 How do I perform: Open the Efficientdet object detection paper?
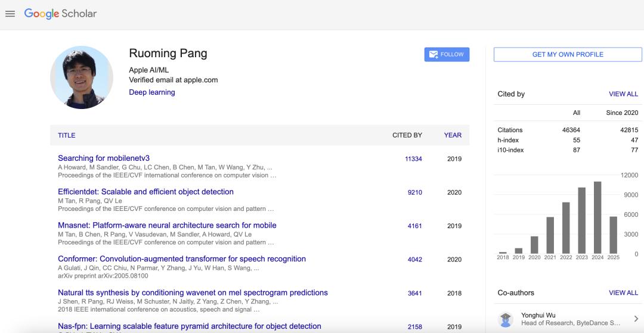146,192
